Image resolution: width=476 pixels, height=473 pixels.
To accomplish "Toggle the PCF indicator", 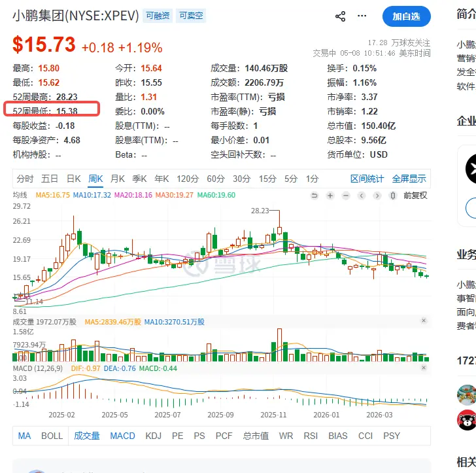I will (x=224, y=436).
